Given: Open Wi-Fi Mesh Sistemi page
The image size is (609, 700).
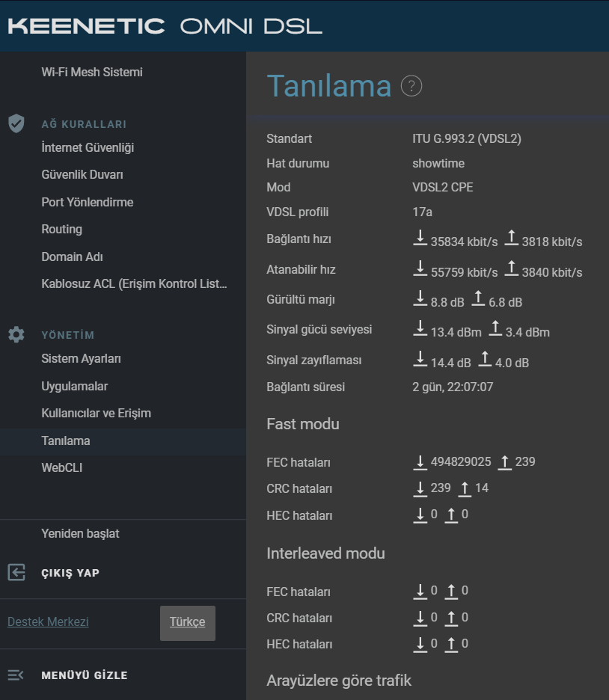Looking at the screenshot, I should click(x=92, y=72).
